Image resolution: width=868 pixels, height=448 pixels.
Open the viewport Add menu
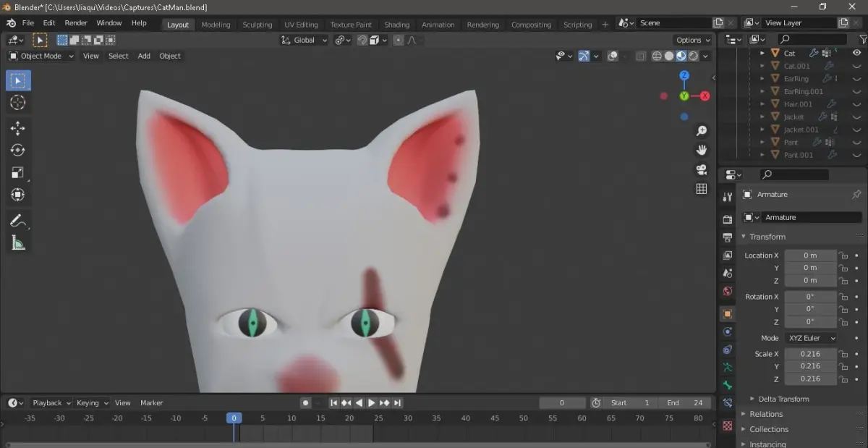(x=144, y=56)
